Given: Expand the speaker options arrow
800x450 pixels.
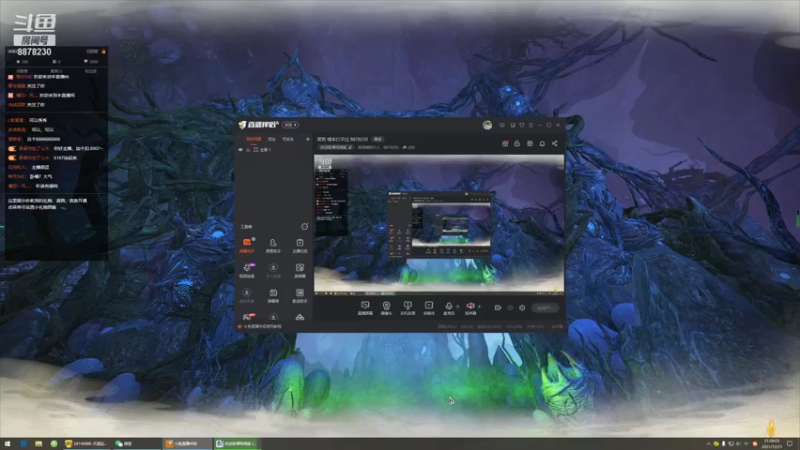Looking at the screenshot, I should 480,307.
